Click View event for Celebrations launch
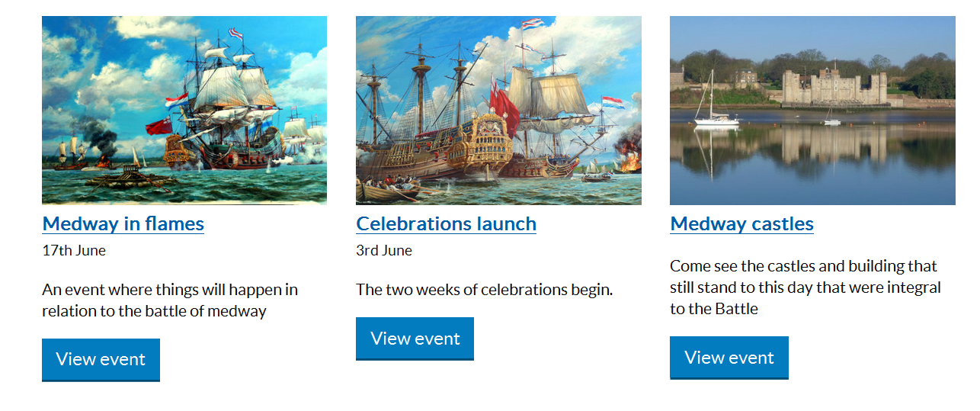Viewport: 980px width, 411px height. click(415, 339)
